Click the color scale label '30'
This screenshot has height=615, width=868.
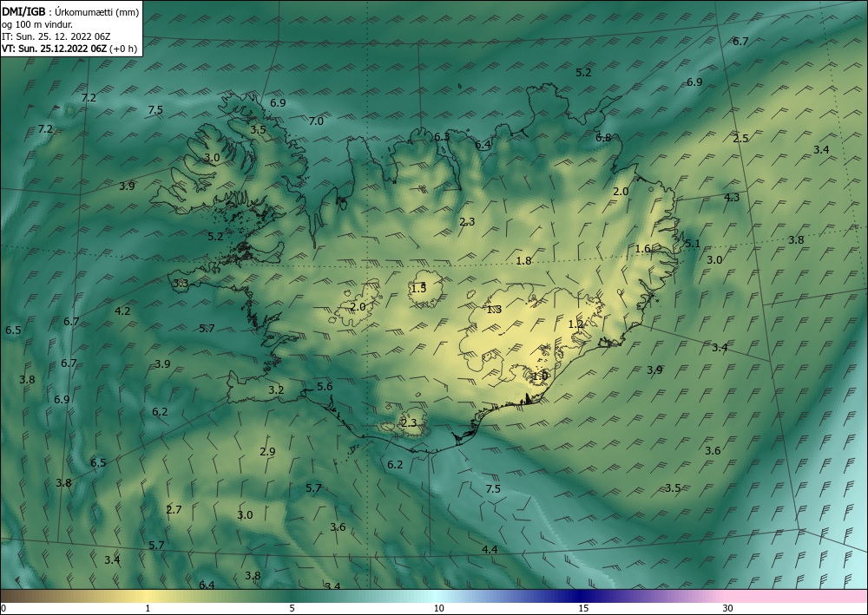click(x=728, y=609)
